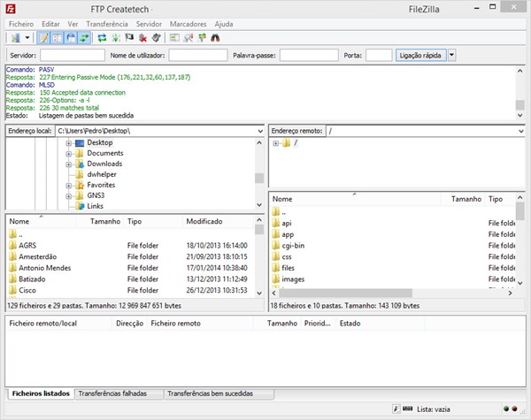Image resolution: width=531 pixels, height=420 pixels.
Task: Switch to Ficheiros listados tab
Action: [x=41, y=393]
